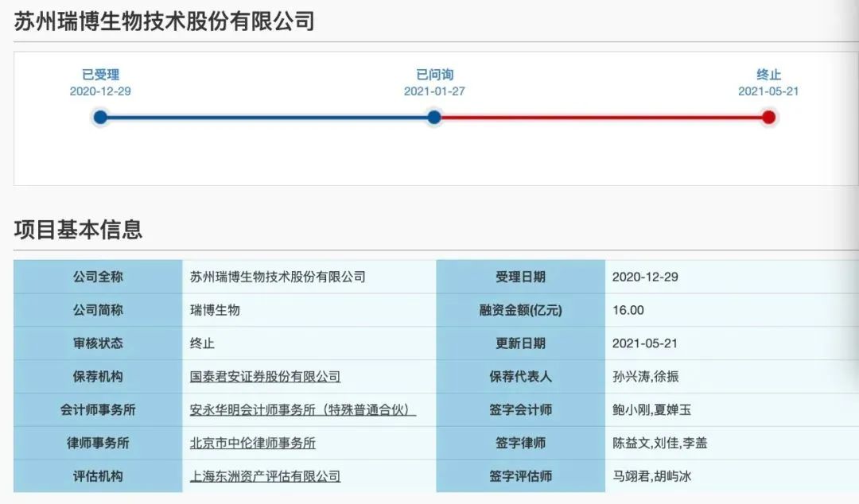Click the red progress line segment

point(601,118)
